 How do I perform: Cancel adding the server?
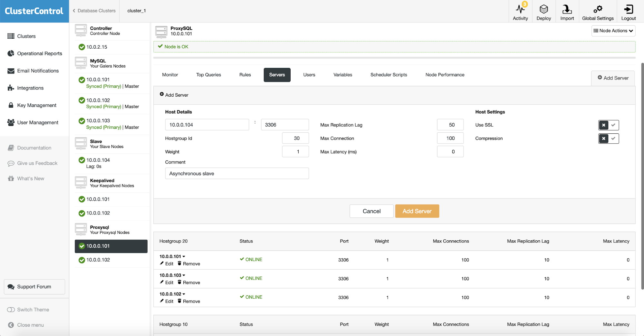[371, 211]
